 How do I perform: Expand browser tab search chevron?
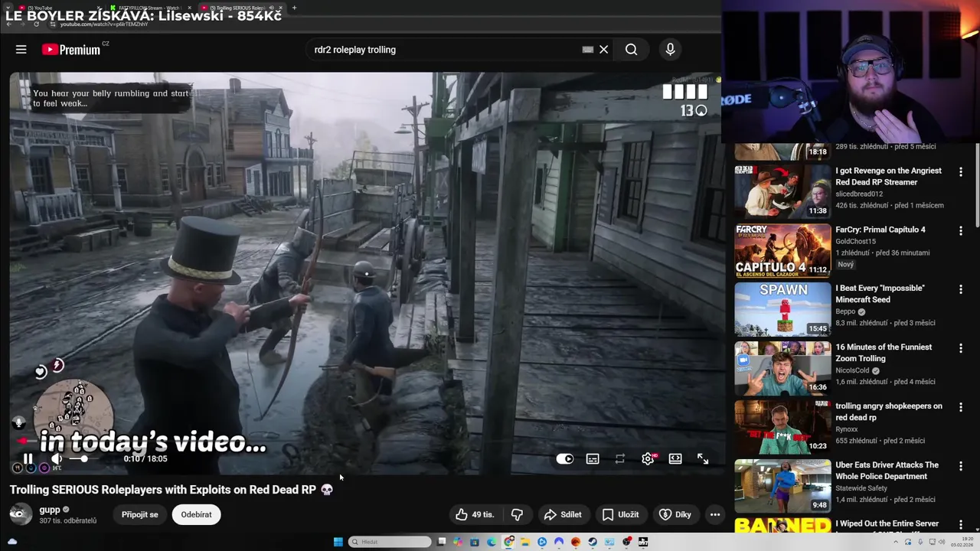(x=8, y=8)
